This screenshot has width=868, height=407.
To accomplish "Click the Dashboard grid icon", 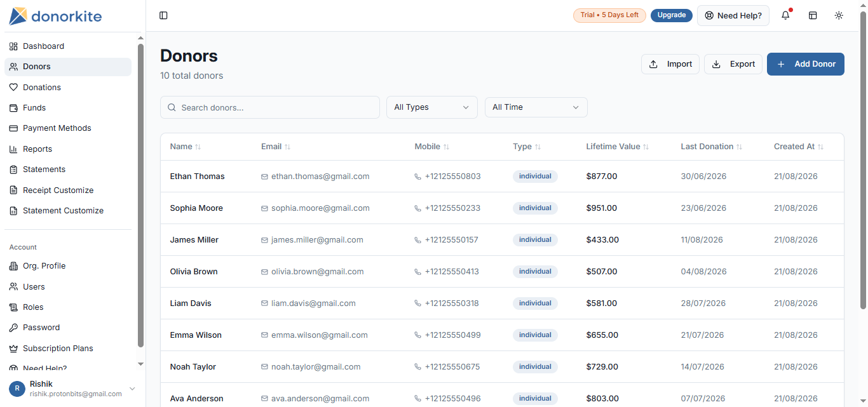I will [x=13, y=46].
